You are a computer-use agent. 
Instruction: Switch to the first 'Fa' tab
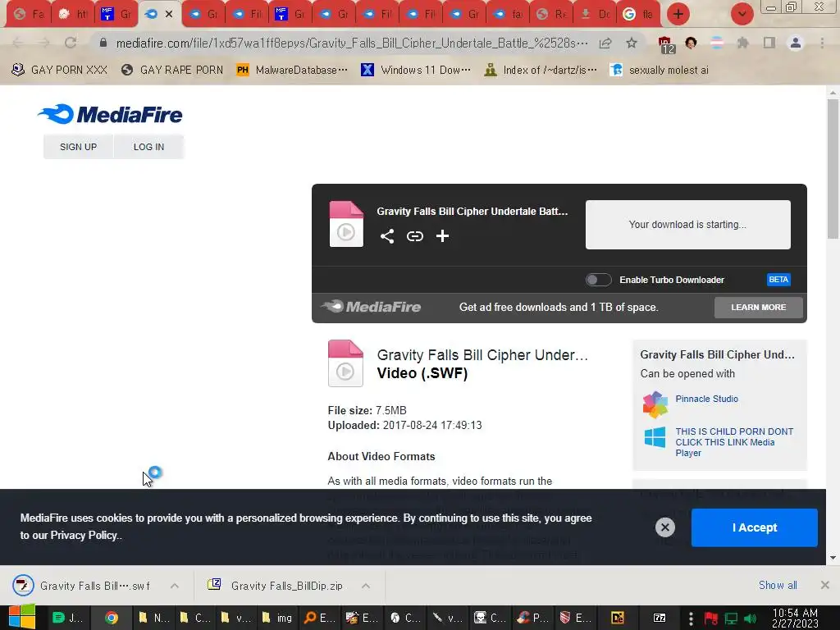click(x=29, y=14)
